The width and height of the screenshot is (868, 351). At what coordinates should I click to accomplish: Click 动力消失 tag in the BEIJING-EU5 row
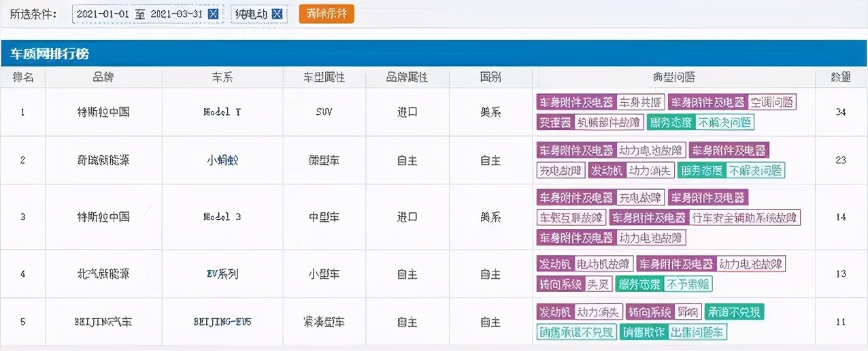(x=599, y=312)
